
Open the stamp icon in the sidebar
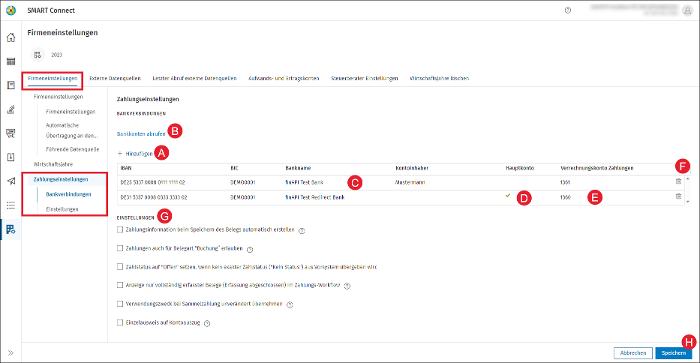(11, 109)
